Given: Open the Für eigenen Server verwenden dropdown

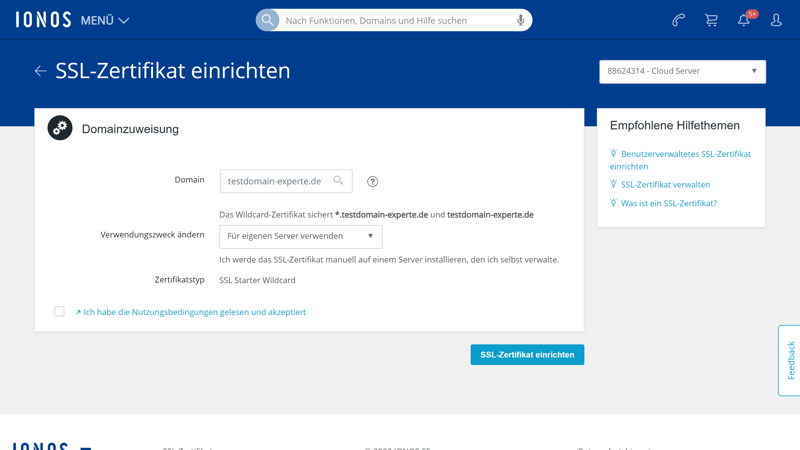Looking at the screenshot, I should pos(300,237).
